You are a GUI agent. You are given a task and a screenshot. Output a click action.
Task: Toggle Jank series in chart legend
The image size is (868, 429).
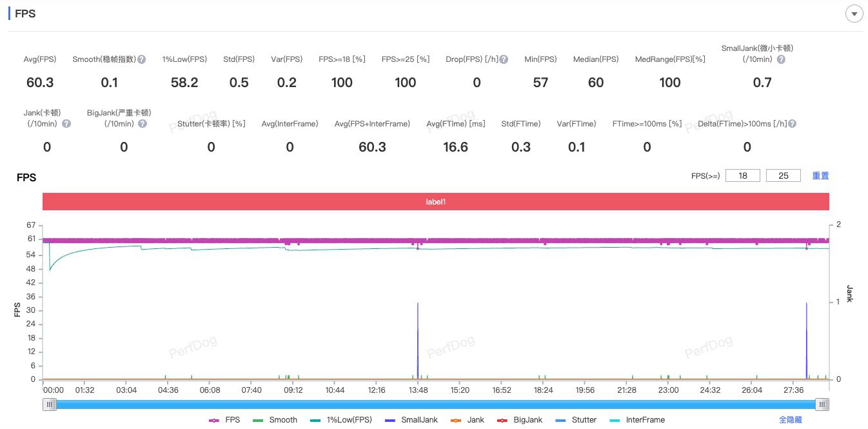point(466,420)
